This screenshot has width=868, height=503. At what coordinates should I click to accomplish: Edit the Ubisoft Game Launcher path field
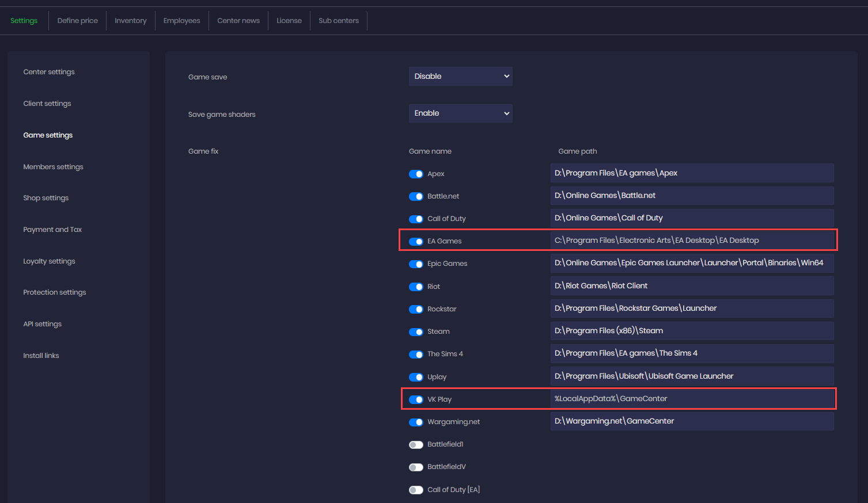(692, 376)
